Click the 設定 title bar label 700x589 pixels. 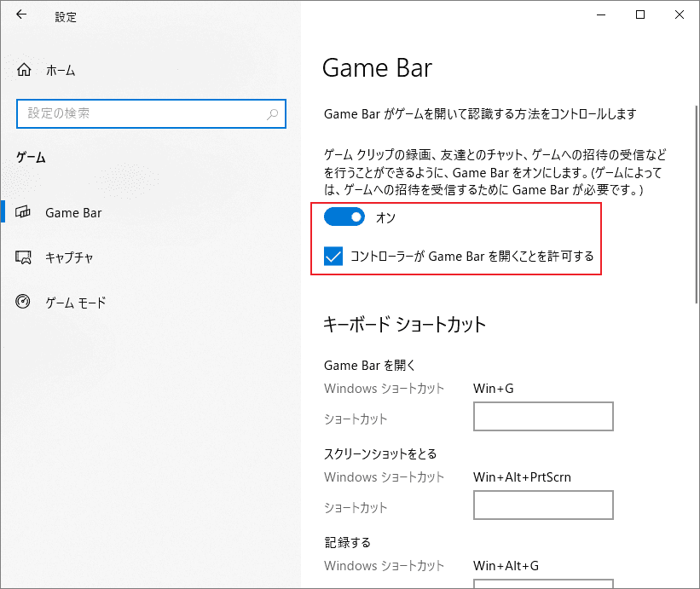(x=66, y=16)
